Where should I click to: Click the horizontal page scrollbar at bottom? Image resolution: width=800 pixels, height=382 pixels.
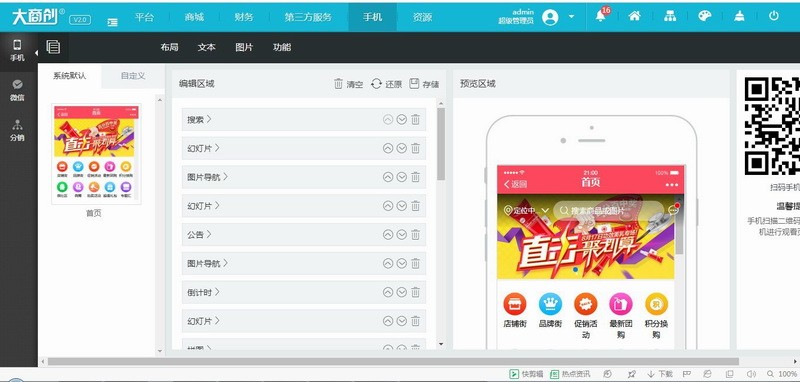[x=393, y=362]
